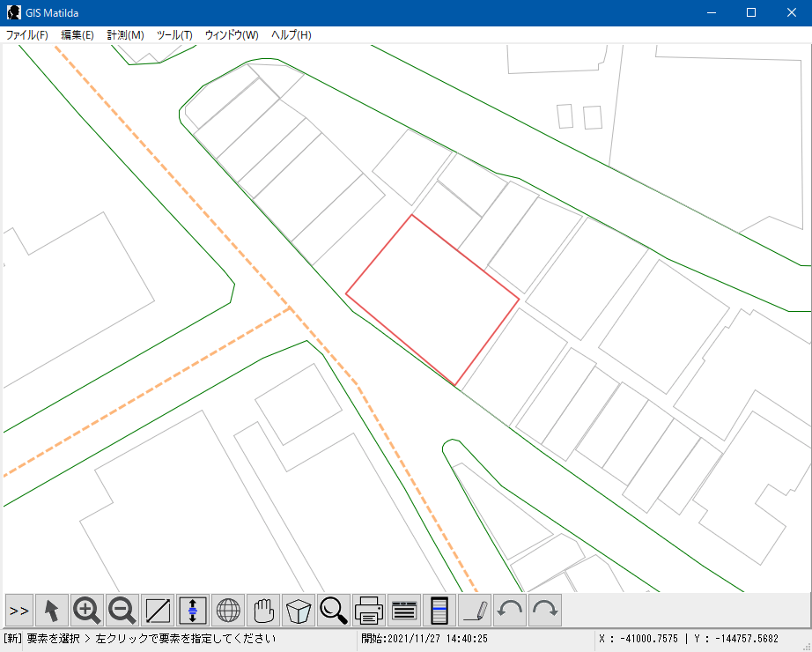
Task: Open the layer list panel icon
Action: point(439,610)
